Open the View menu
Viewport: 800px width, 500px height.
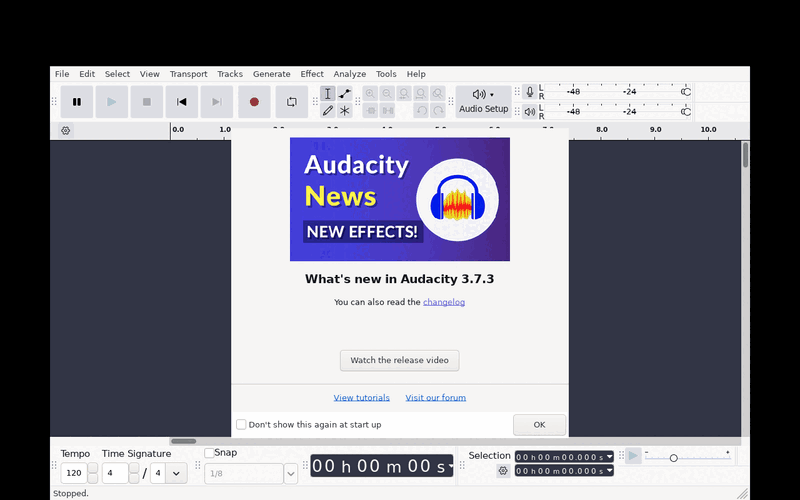(149, 74)
